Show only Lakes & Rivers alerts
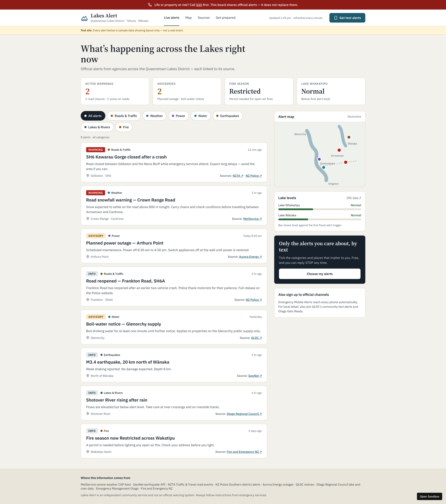The width and height of the screenshot is (446, 504). click(97, 127)
